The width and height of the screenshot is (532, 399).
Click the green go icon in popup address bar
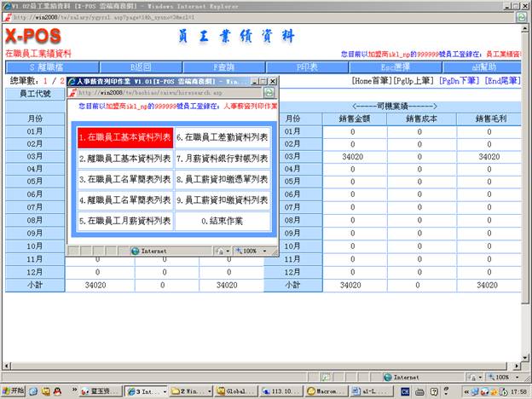[x=269, y=91]
